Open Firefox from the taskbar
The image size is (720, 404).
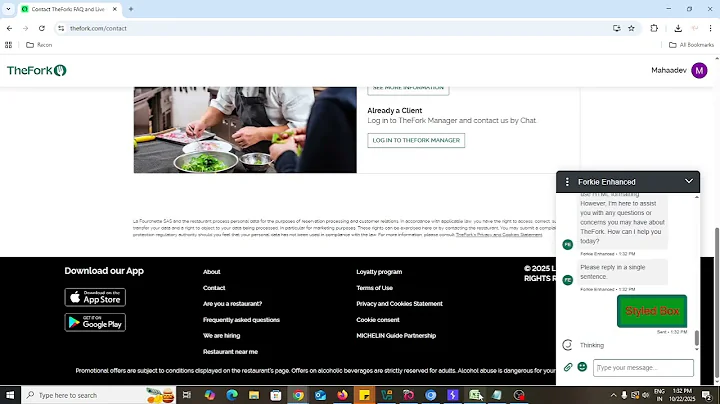pyautogui.click(x=343, y=395)
